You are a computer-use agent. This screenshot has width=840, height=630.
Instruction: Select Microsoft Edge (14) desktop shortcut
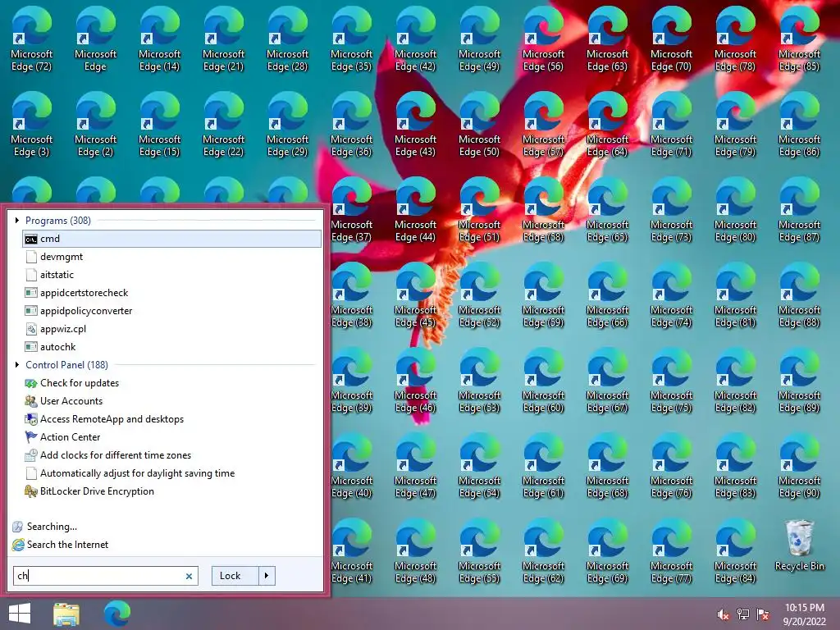160,39
